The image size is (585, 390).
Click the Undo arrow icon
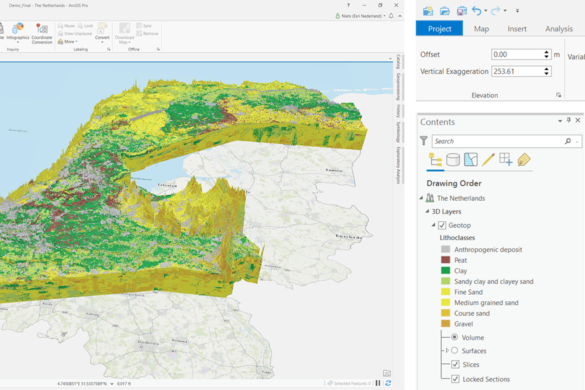476,11
